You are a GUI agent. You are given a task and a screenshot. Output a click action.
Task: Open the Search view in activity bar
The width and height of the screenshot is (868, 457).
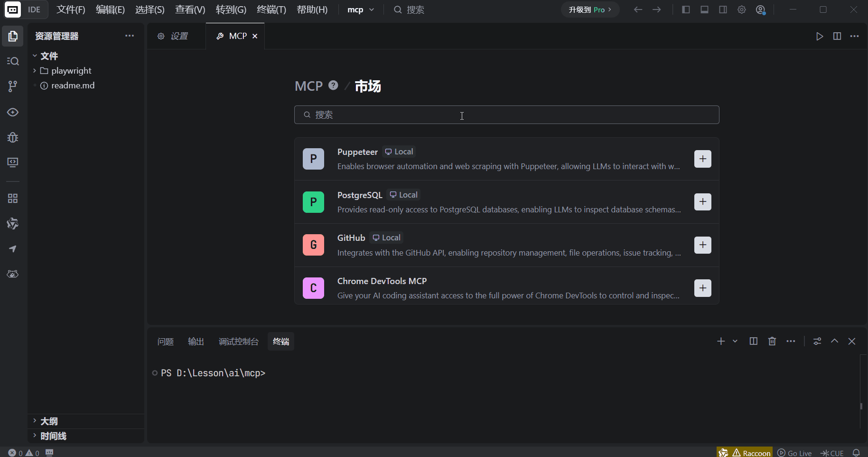tap(13, 61)
